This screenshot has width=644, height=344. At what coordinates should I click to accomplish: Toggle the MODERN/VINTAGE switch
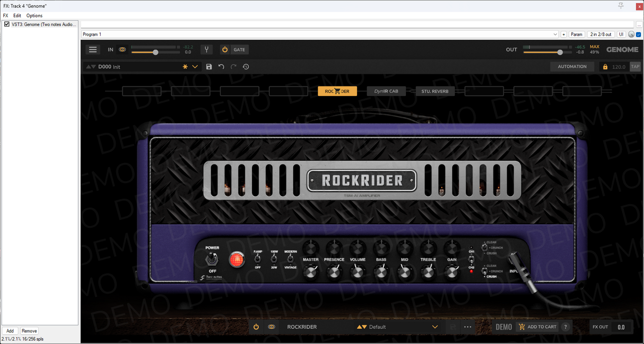point(290,259)
